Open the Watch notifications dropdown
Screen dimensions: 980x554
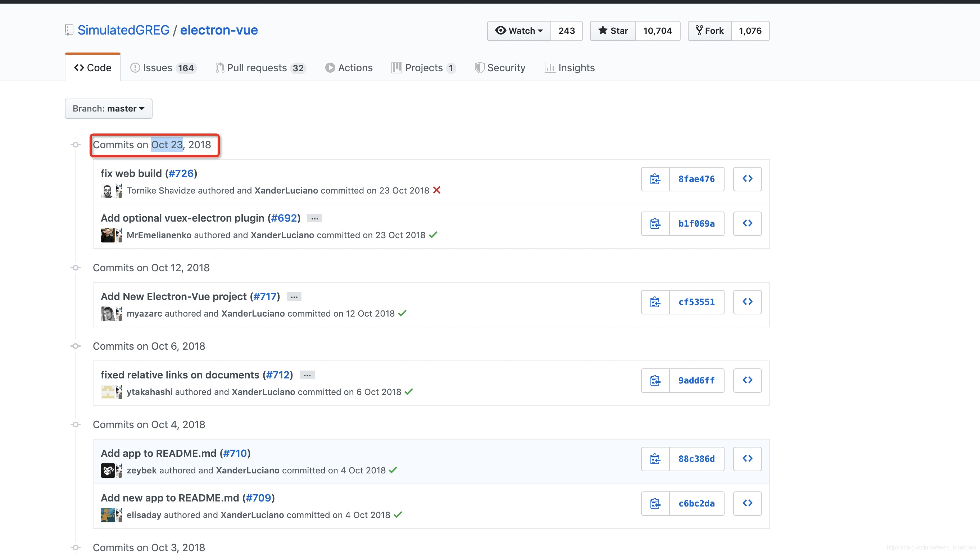[x=519, y=31]
